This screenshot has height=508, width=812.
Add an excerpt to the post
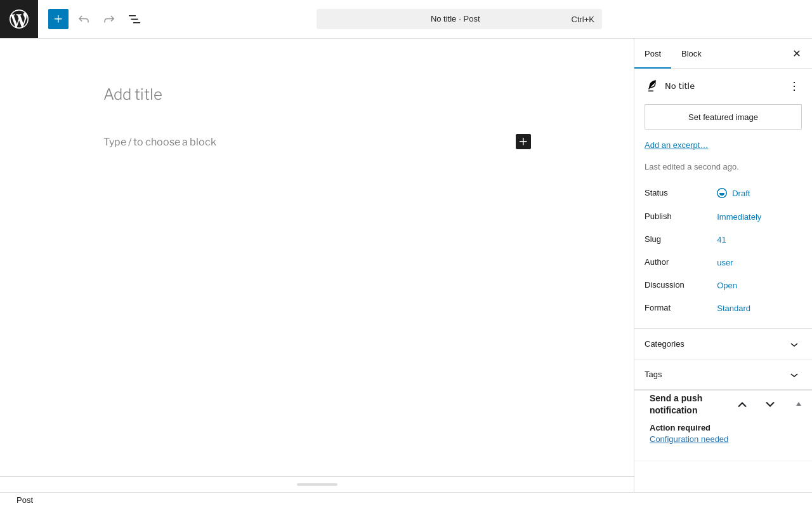click(676, 145)
